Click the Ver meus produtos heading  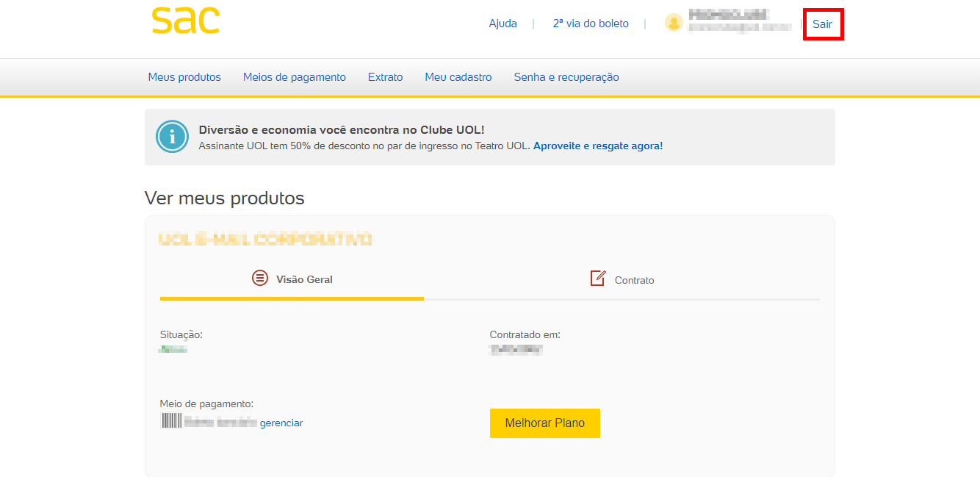[225, 198]
